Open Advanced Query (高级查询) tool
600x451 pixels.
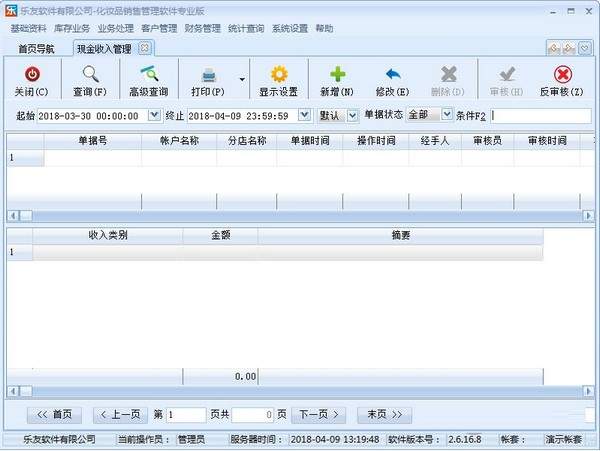[x=147, y=75]
